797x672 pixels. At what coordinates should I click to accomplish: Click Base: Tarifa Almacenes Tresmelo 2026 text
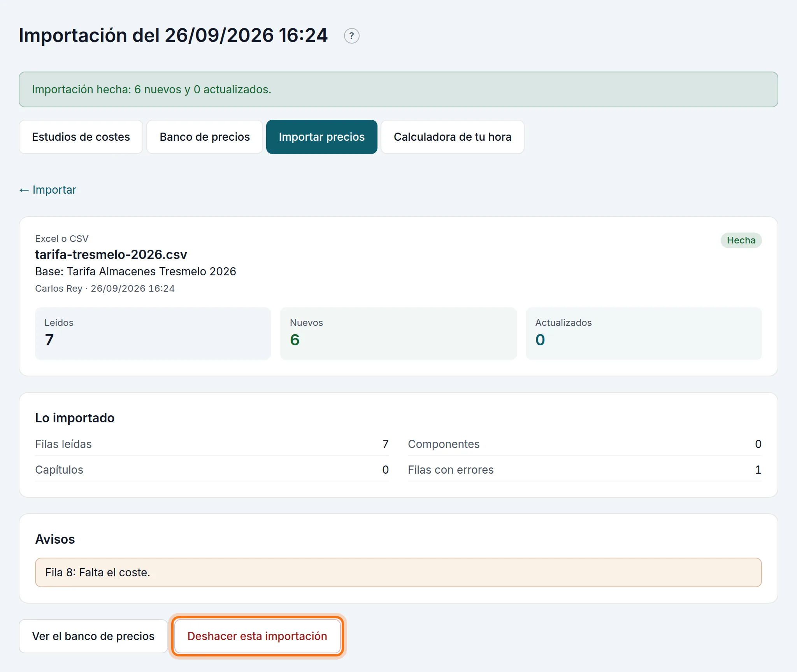click(x=135, y=271)
